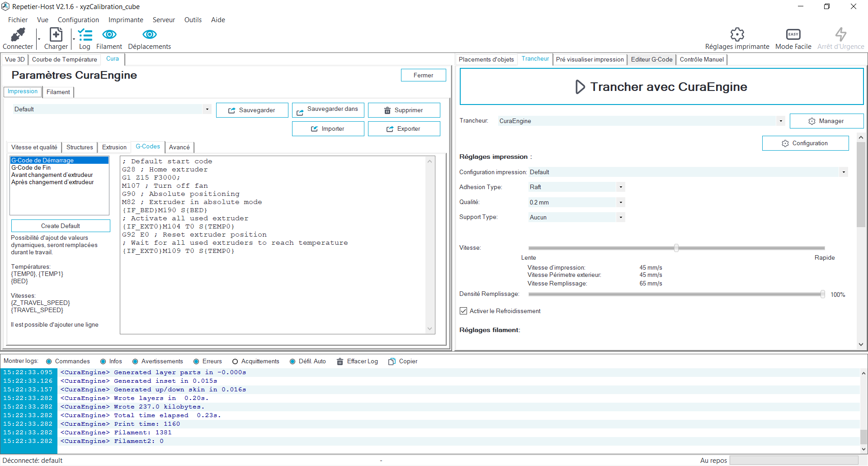The width and height of the screenshot is (868, 466).
Task: Switch to Avancé tab
Action: pos(179,147)
